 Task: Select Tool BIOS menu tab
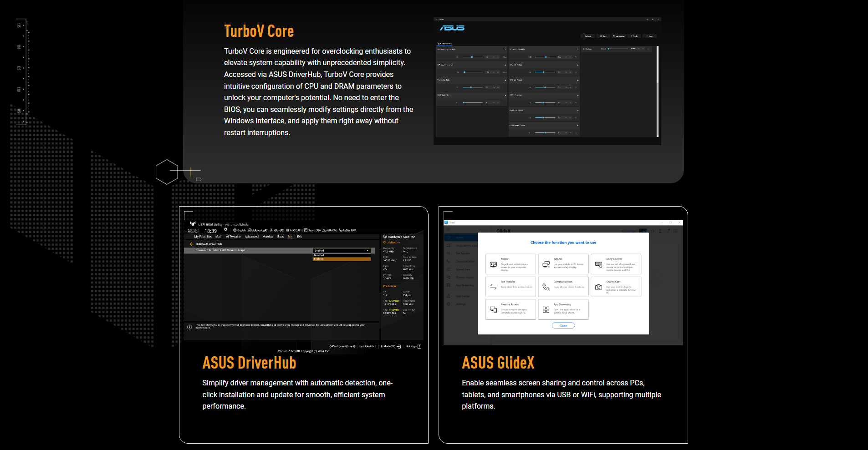291,237
